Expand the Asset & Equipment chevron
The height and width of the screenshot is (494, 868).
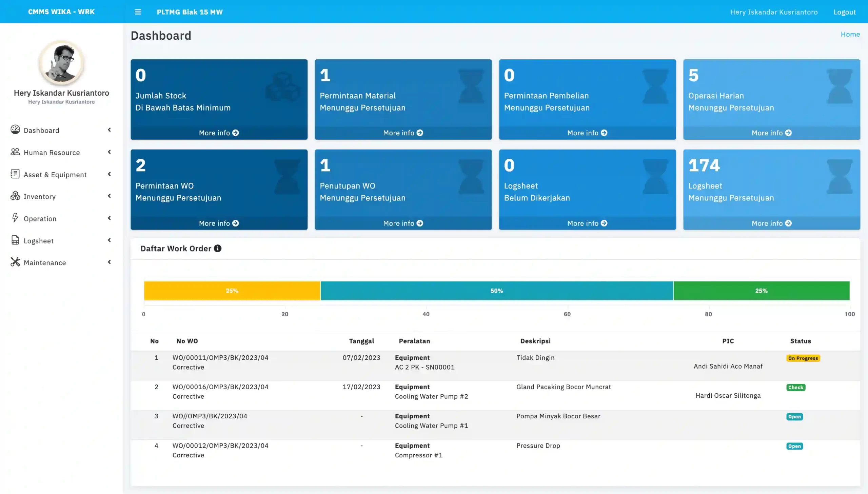109,174
